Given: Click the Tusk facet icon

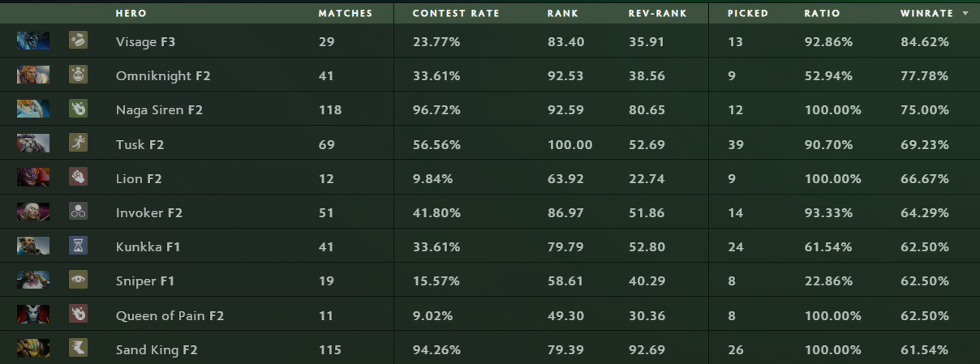Looking at the screenshot, I should coord(78,143).
